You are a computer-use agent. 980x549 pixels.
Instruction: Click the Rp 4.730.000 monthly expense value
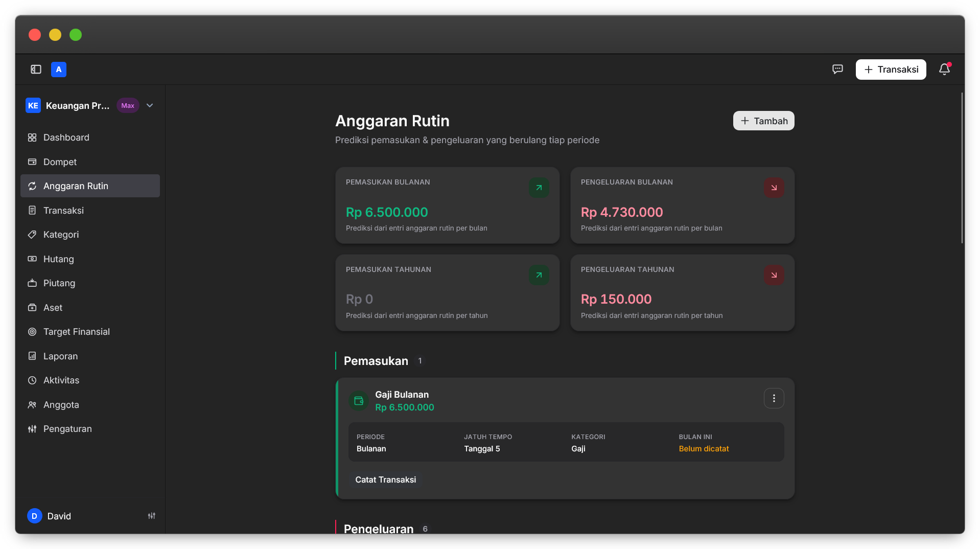(622, 212)
